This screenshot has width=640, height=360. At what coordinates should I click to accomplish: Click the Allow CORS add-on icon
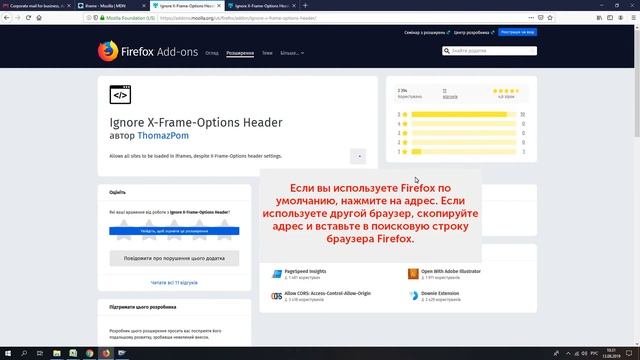click(277, 296)
